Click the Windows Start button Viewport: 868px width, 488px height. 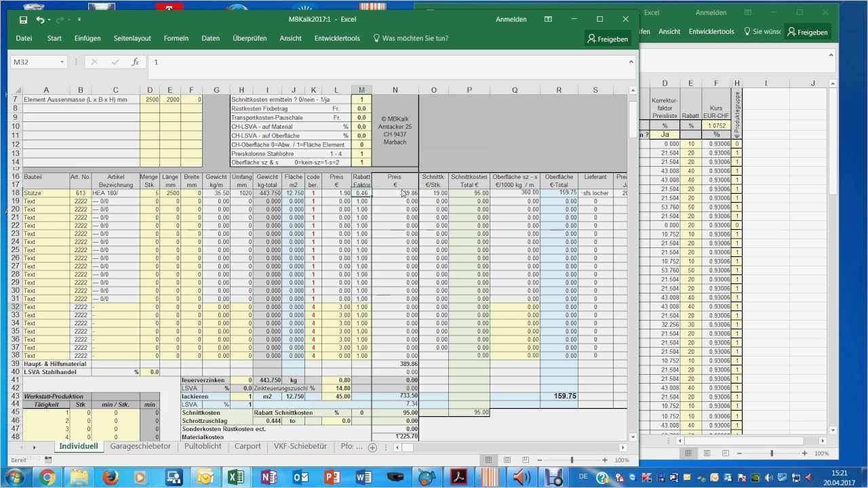pyautogui.click(x=14, y=477)
